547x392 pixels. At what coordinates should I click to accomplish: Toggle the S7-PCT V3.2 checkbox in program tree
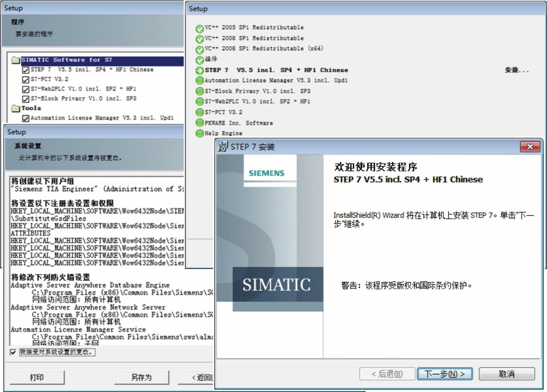(26, 80)
